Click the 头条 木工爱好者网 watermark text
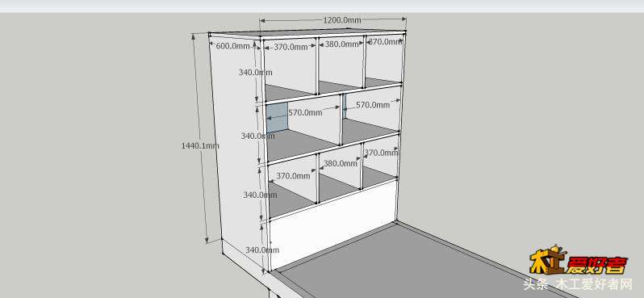 click(578, 284)
